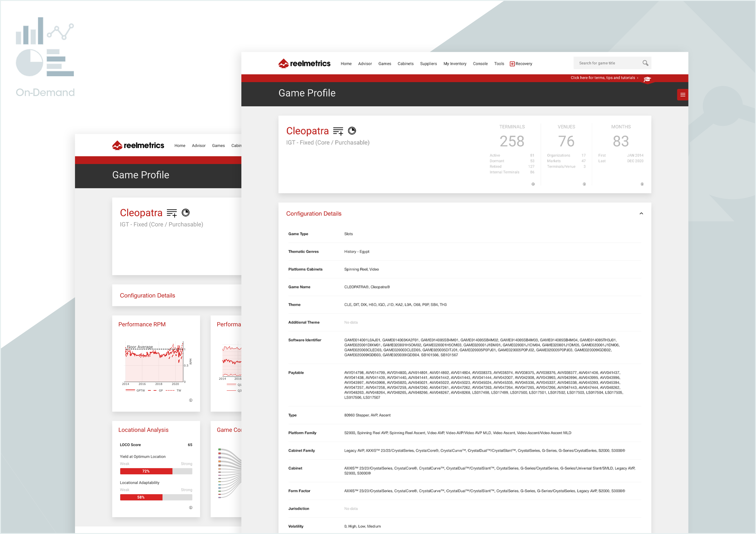The height and width of the screenshot is (534, 756).
Task: Collapse the Configuration Details section
Action: [641, 214]
